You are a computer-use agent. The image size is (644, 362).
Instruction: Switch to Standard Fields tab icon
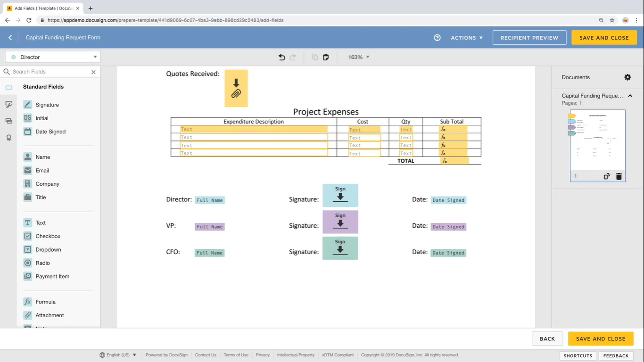[8, 88]
